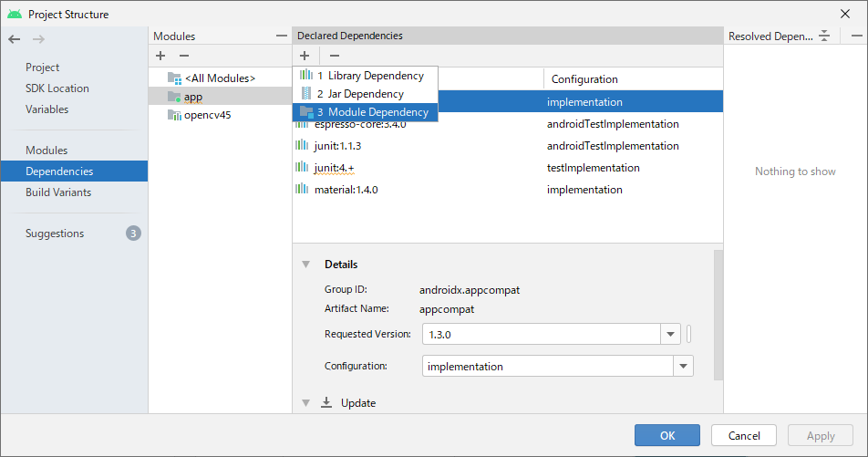Screen dimensions: 868x457
Task: Select the material:1.4.0 dependency row
Action: click(508, 190)
